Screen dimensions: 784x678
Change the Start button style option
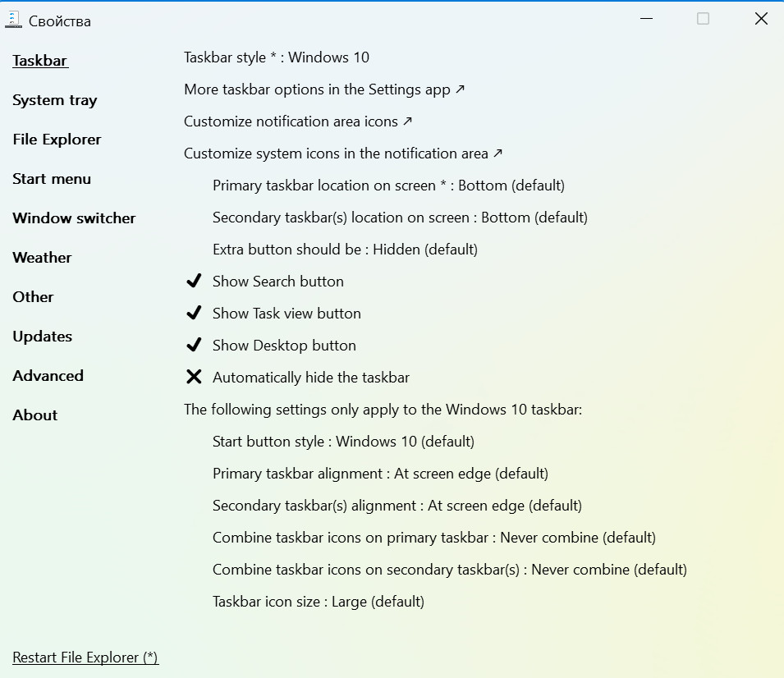(343, 442)
